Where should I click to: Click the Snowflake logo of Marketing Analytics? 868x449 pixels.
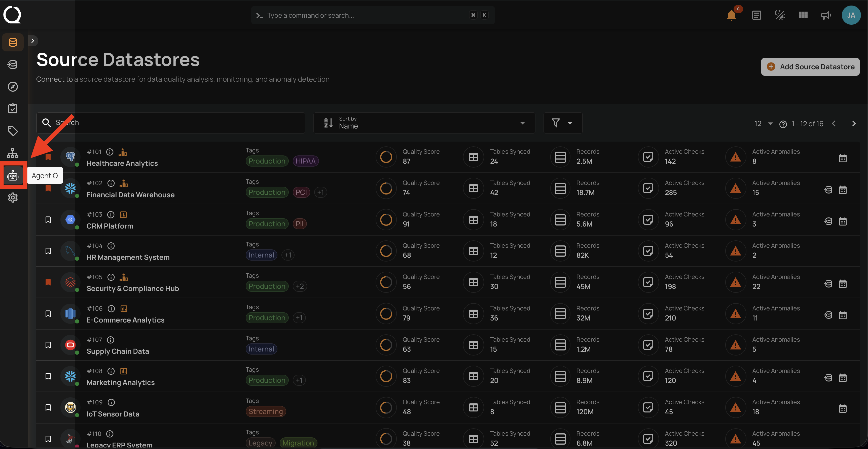pyautogui.click(x=70, y=376)
